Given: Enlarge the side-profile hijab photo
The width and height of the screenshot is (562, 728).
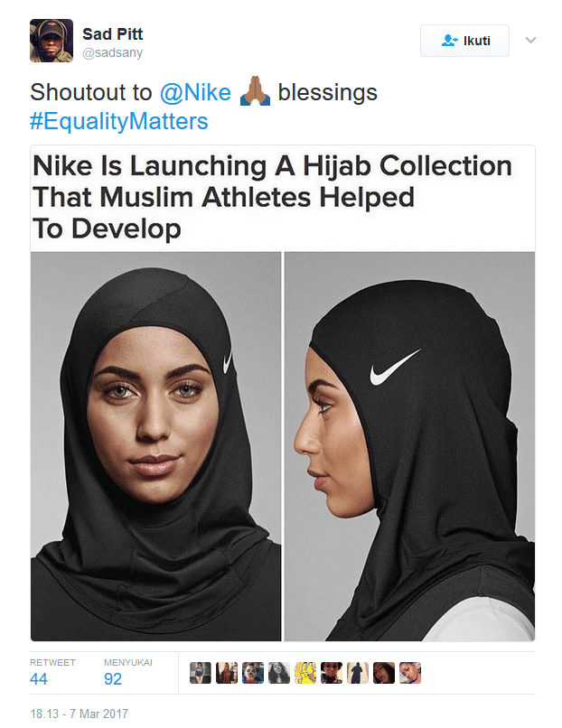Looking at the screenshot, I should point(409,446).
